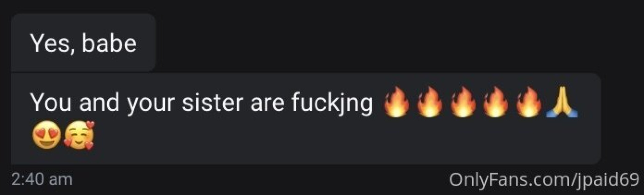The height and width of the screenshot is (195, 644).
Task: Click the third fire emoji in the row
Action: tap(463, 102)
